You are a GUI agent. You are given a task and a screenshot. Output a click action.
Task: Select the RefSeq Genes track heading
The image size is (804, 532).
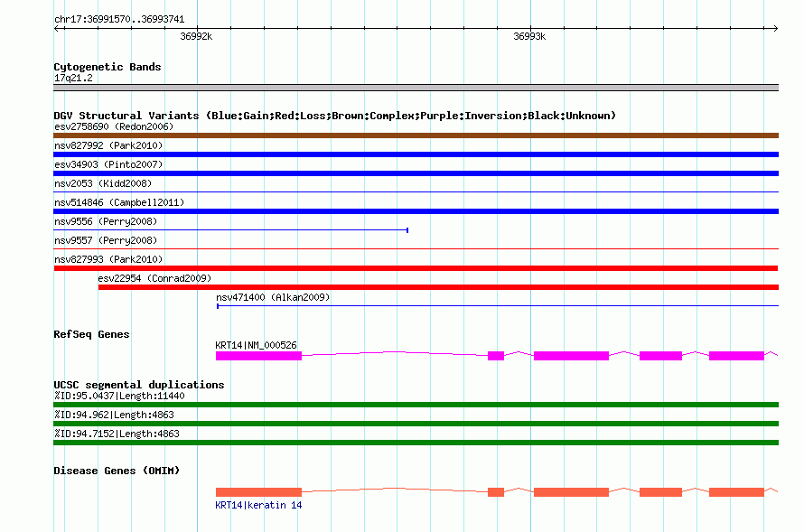[91, 334]
